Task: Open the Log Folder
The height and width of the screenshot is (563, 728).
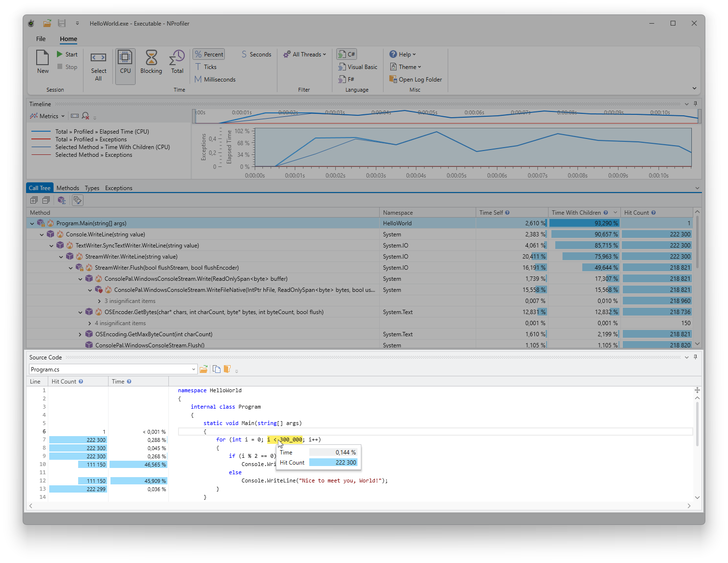Action: pos(415,80)
